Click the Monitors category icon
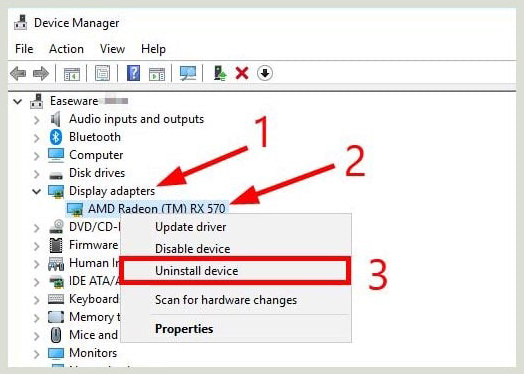 pos(56,353)
